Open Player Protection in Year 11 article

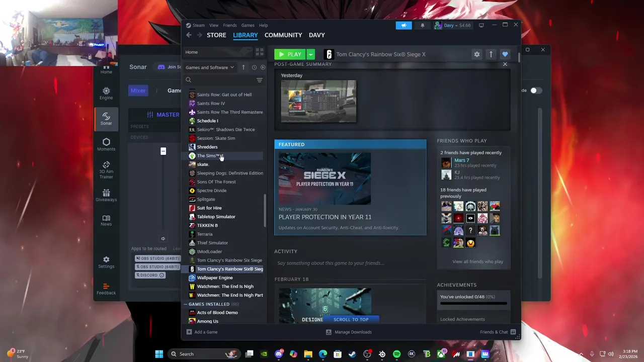(325, 217)
